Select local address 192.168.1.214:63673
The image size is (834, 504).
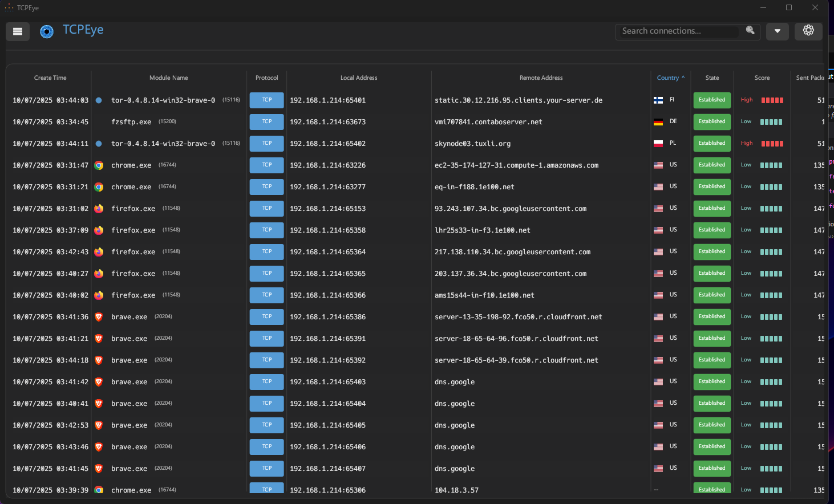pos(327,122)
